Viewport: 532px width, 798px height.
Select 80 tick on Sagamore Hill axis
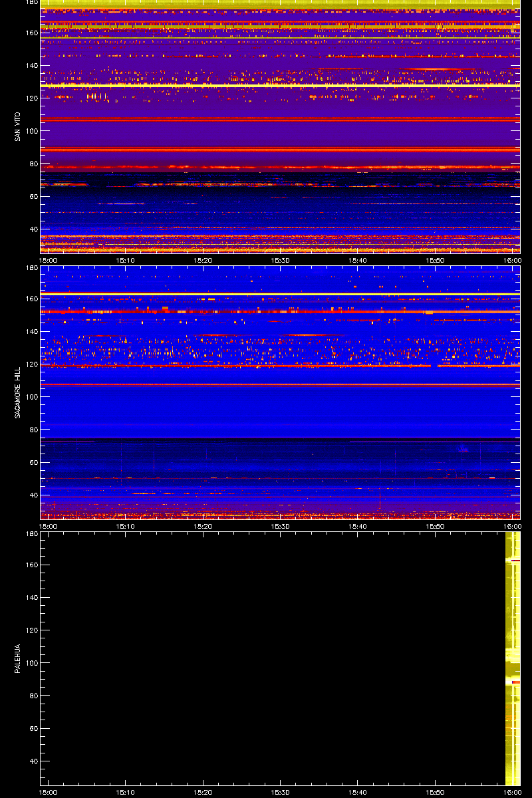click(34, 430)
